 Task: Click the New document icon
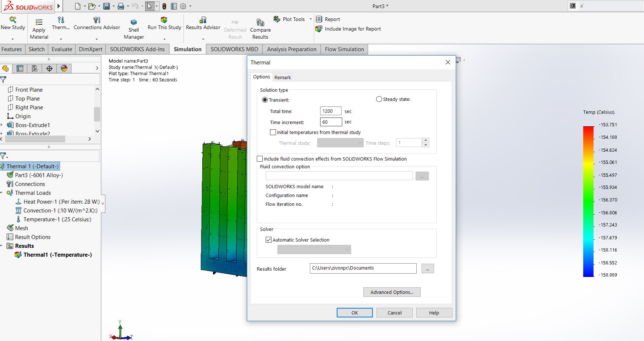pyautogui.click(x=77, y=6)
